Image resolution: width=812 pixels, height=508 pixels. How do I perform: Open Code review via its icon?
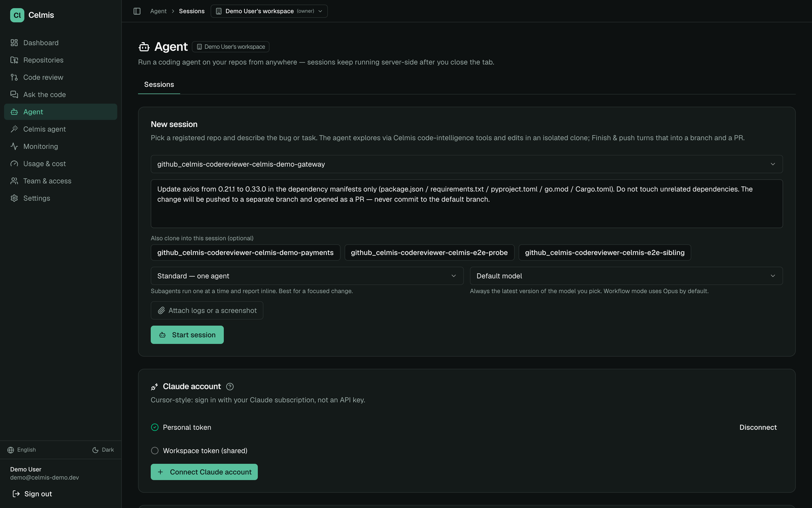pyautogui.click(x=14, y=77)
